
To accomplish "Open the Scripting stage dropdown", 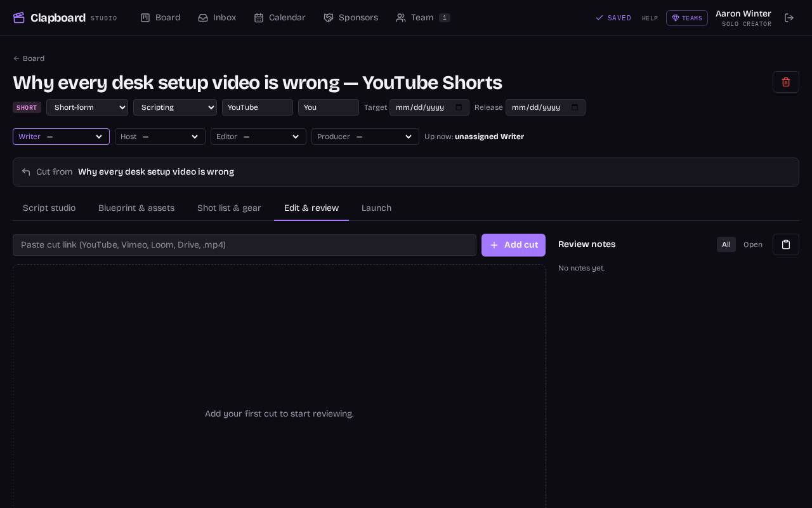I will (x=175, y=107).
